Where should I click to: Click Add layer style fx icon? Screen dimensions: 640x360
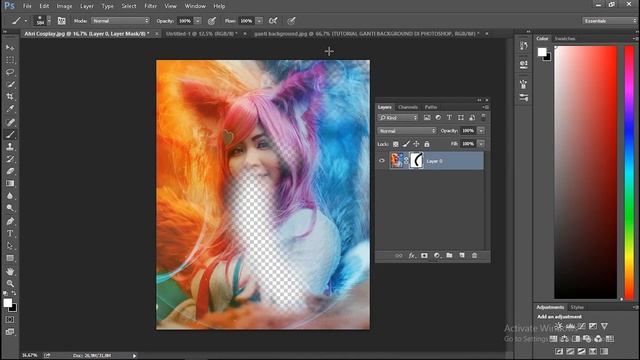[412, 256]
